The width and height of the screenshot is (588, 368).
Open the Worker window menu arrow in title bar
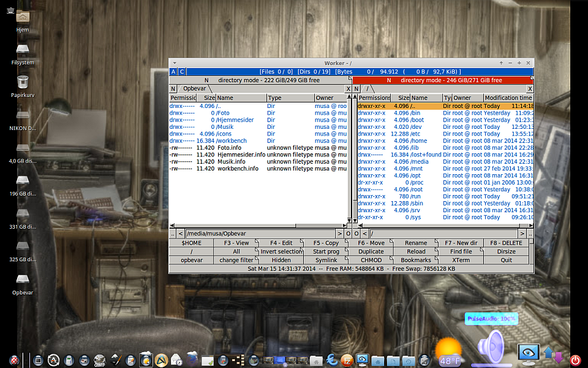(175, 63)
